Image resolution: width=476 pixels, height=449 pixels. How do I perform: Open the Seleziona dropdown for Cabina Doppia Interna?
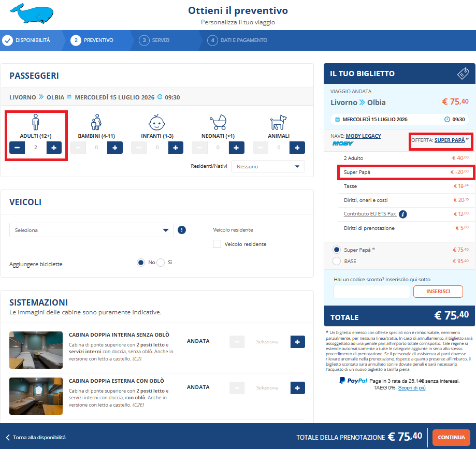tap(267, 341)
